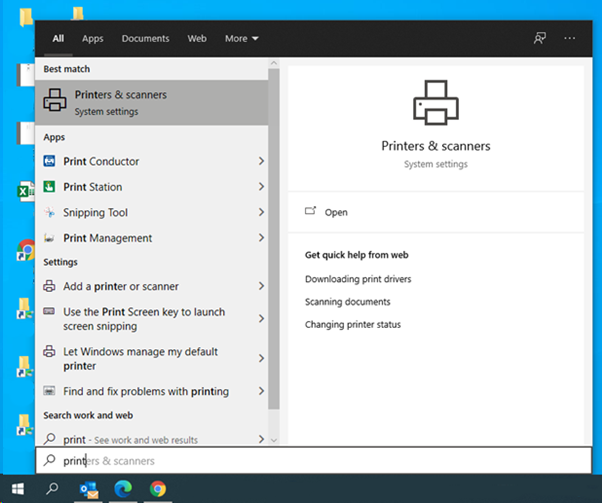Select Let Windows manage my default printer

coord(152,358)
